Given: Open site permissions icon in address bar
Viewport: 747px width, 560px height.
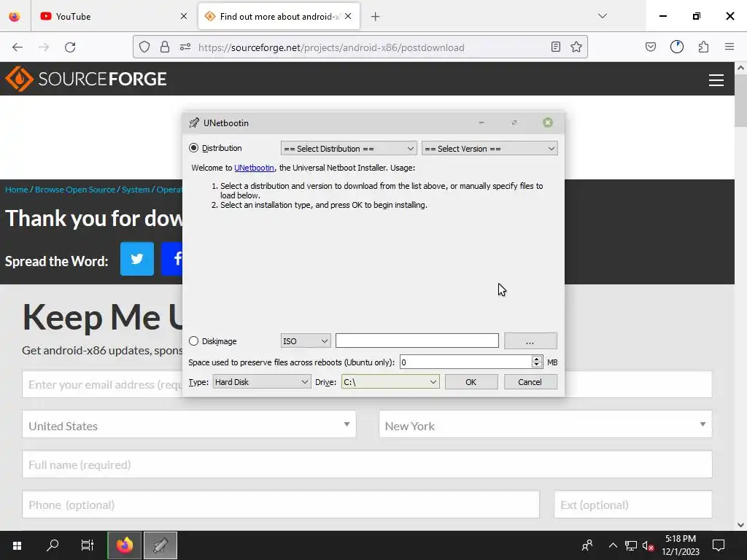Looking at the screenshot, I should click(x=185, y=47).
